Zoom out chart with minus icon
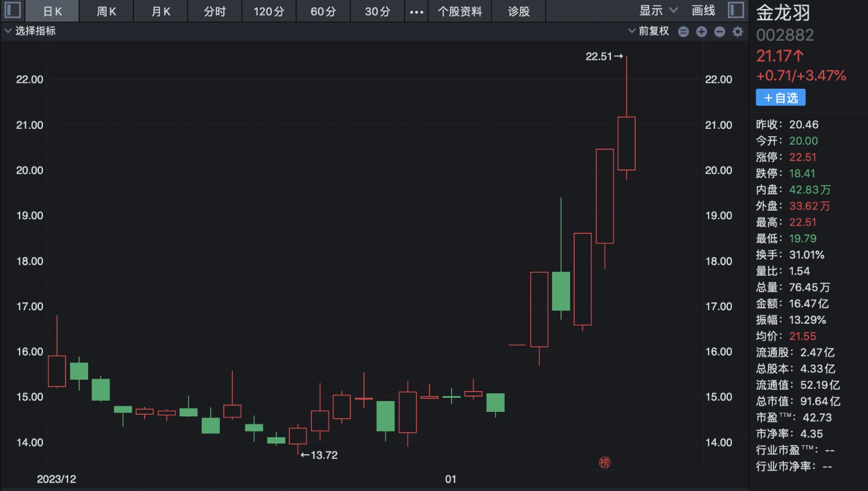Viewport: 868px width, 491px height. click(x=719, y=32)
